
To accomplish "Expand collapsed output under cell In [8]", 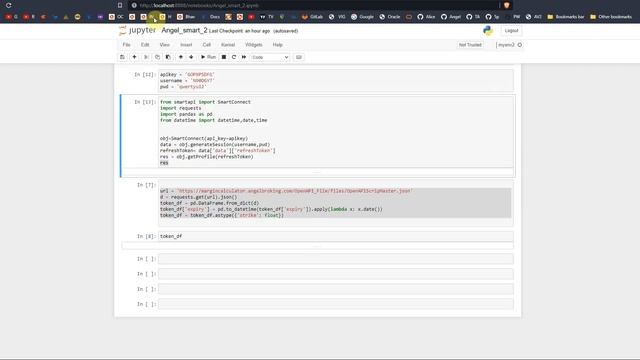I will (318, 246).
